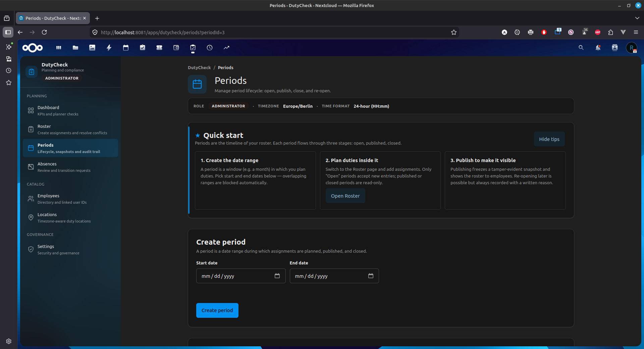Open the end date calendar picker
Screen dimensions: 644x349
pos(371,276)
